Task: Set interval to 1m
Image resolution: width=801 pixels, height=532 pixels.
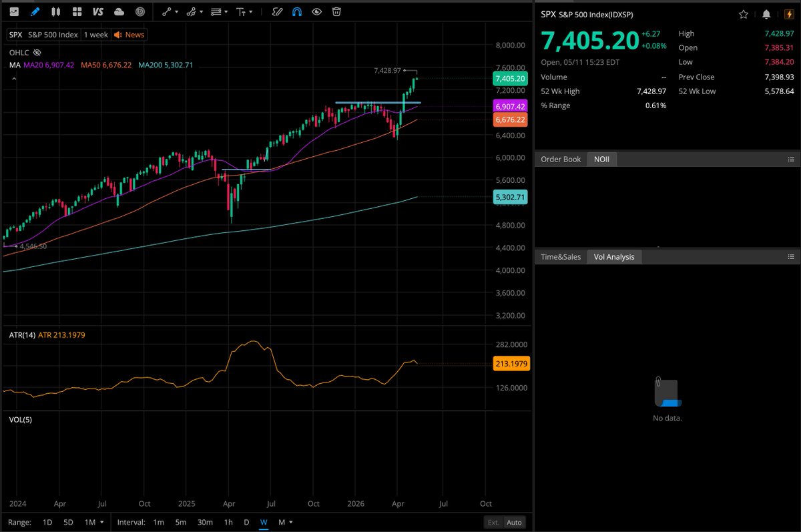Action: (x=158, y=522)
